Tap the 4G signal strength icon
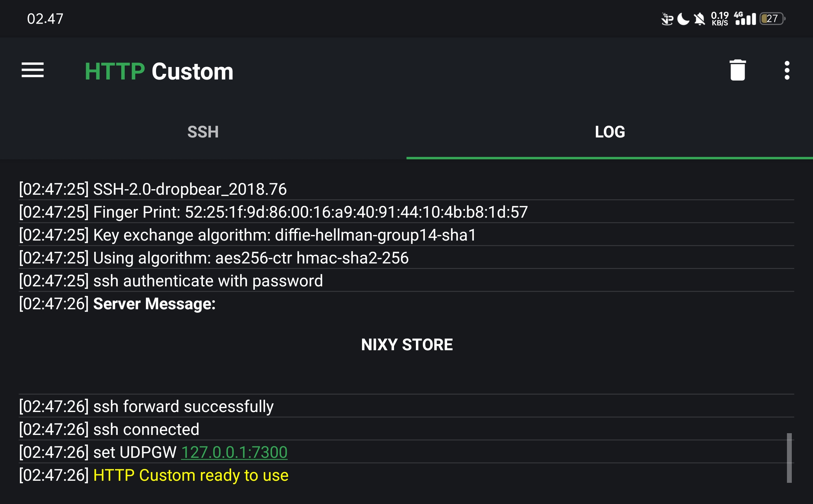The height and width of the screenshot is (504, 813). pyautogui.click(x=745, y=19)
